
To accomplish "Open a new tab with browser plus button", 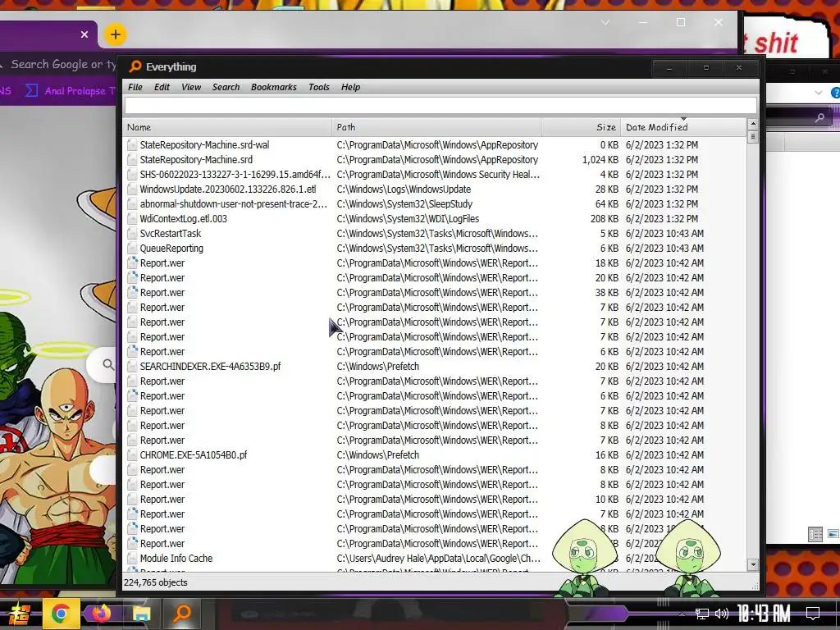I will 115,34.
